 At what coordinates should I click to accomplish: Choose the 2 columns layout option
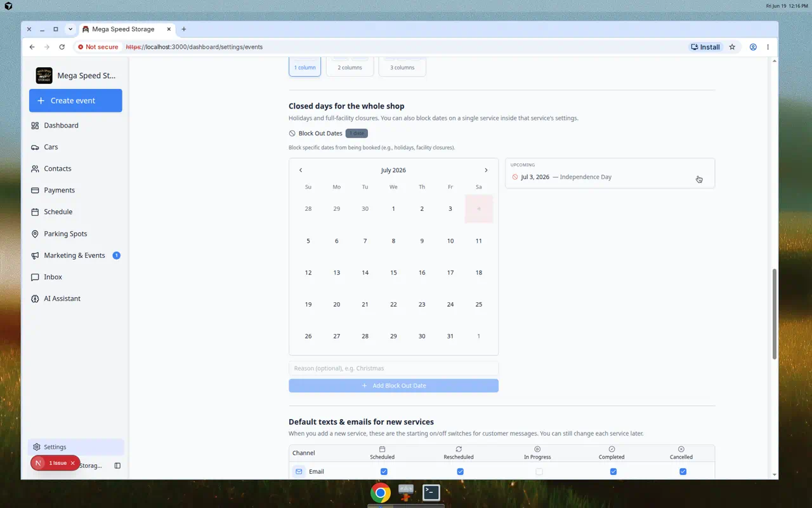pos(350,67)
